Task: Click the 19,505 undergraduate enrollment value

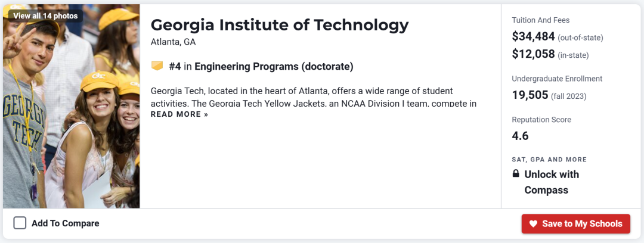Action: (530, 95)
